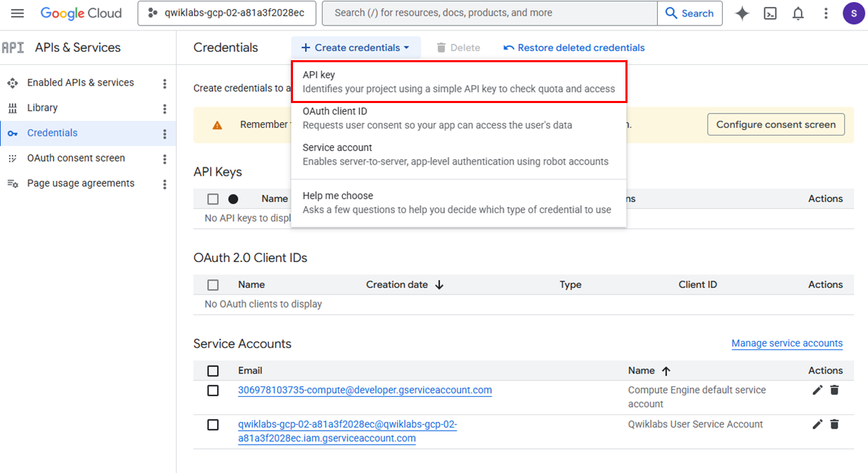Click the Delete credentials button
This screenshot has width=868, height=473.
[458, 48]
